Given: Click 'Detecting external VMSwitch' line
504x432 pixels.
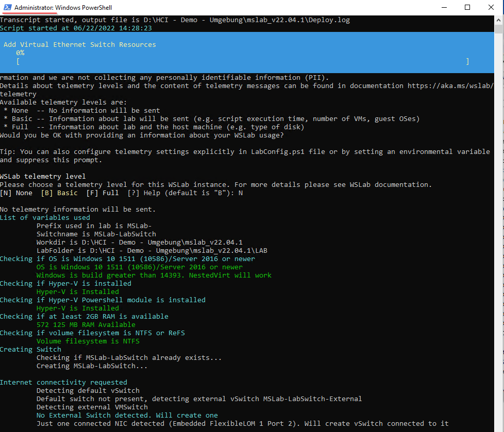Looking at the screenshot, I should click(92, 407).
